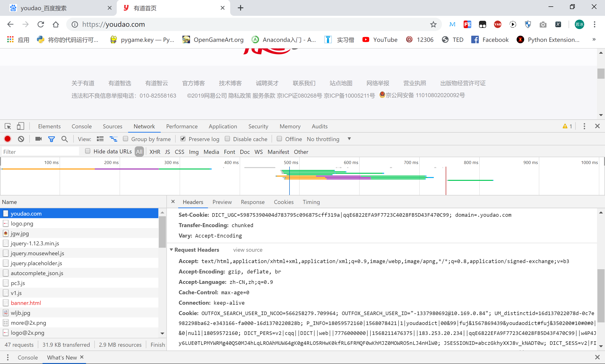
Task: Open the 站点地图 footer link
Action: click(341, 83)
